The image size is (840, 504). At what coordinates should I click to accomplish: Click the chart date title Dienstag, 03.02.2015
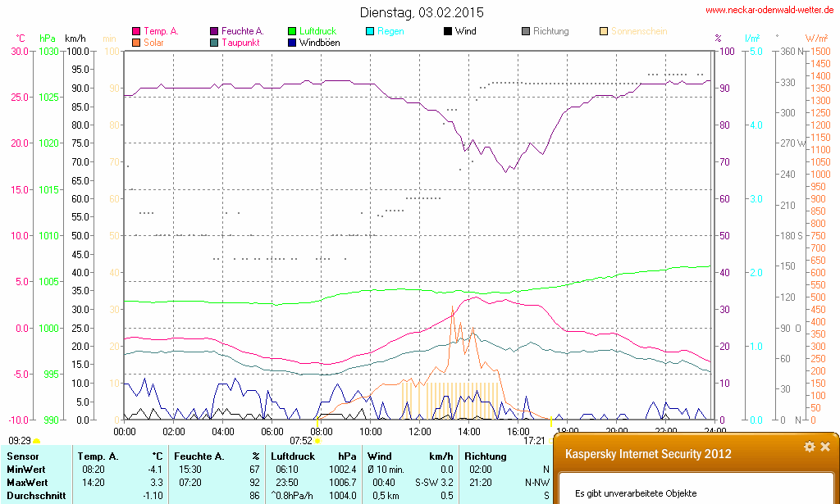pyautogui.click(x=422, y=13)
